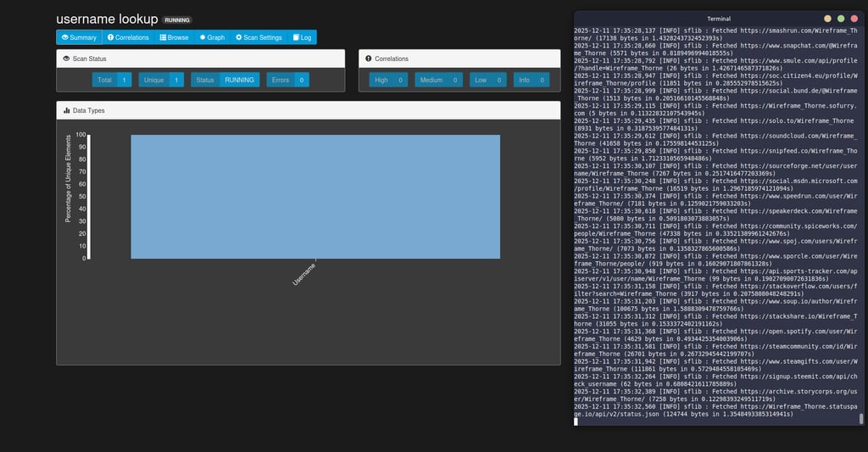This screenshot has height=452, width=868.
Task: Click the Info correlations badge
Action: point(531,80)
